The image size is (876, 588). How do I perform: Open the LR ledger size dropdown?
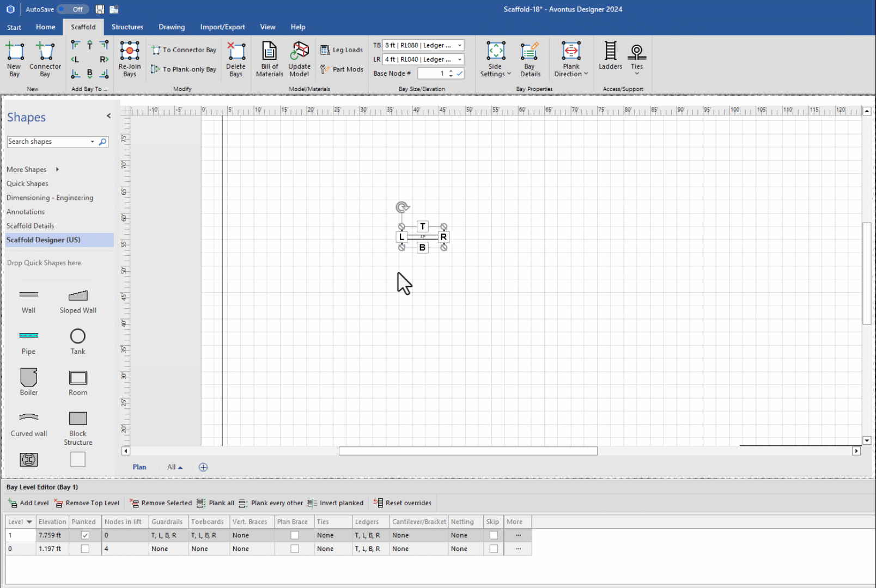[459, 59]
